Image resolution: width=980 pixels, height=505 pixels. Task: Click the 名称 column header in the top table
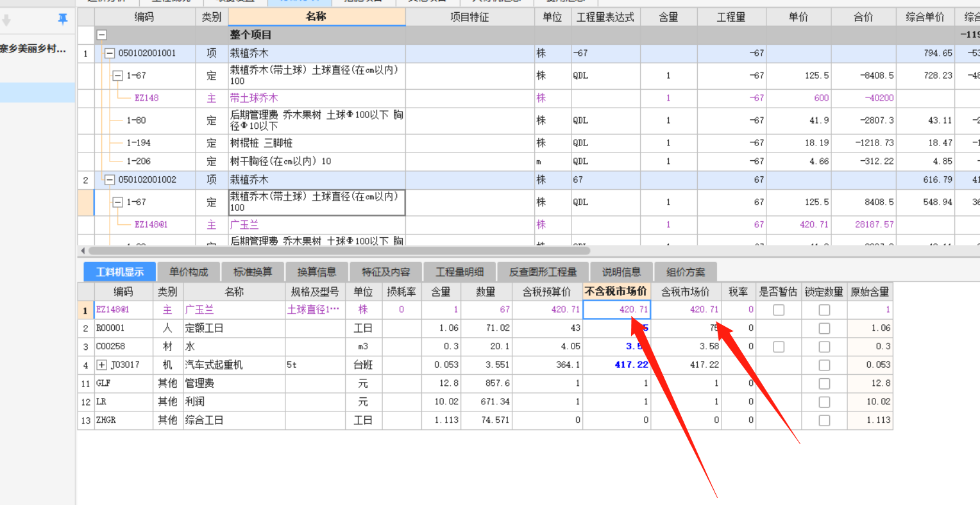pos(317,17)
